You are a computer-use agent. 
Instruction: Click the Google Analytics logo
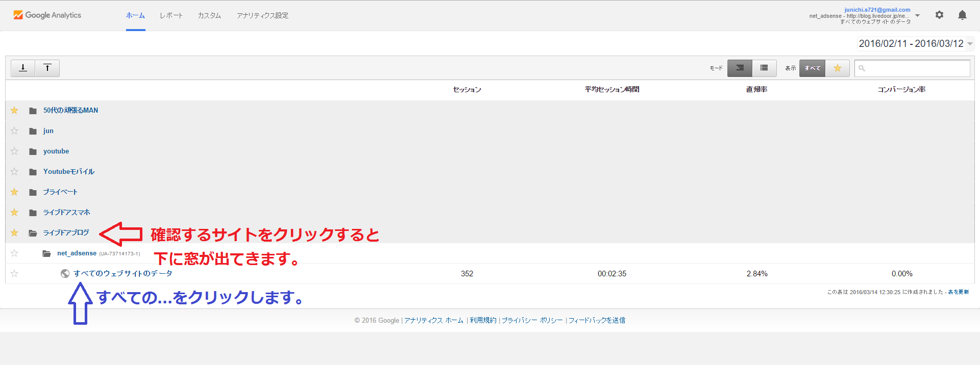(47, 15)
